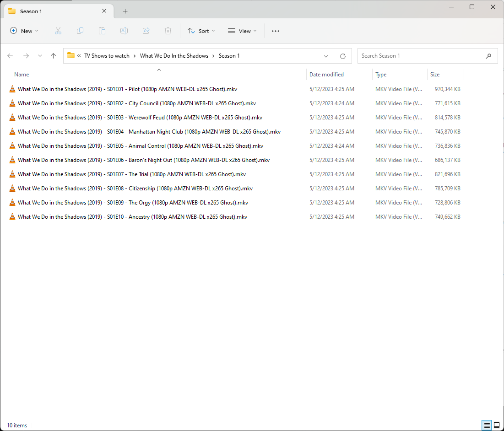The image size is (504, 431).
Task: Click size 686,137 KB cell
Action: (x=447, y=160)
